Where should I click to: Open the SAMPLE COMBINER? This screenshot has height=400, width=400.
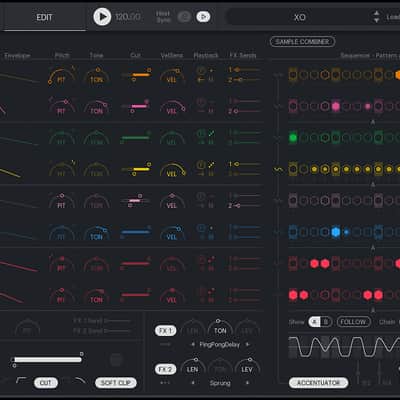click(302, 42)
